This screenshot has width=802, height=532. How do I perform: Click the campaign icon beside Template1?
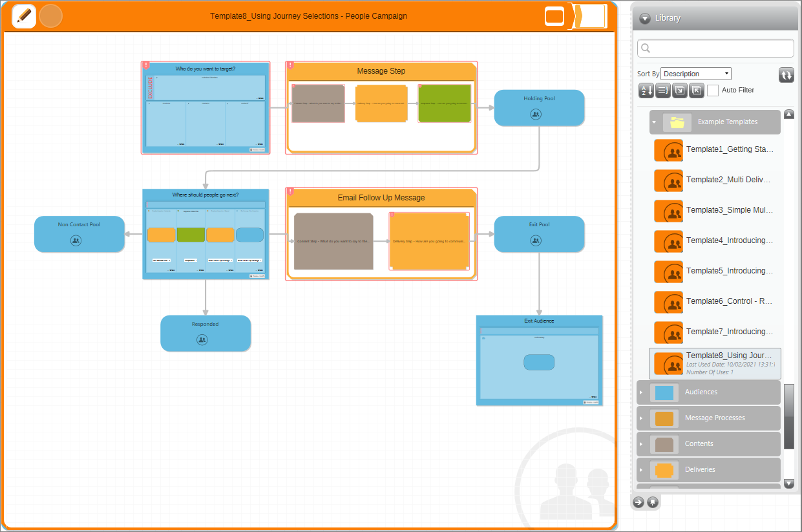pos(668,150)
